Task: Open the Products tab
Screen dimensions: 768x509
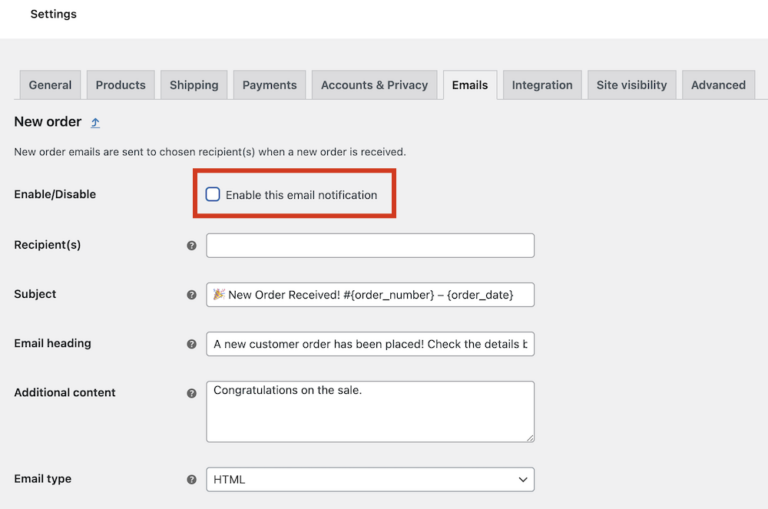Action: [x=121, y=85]
